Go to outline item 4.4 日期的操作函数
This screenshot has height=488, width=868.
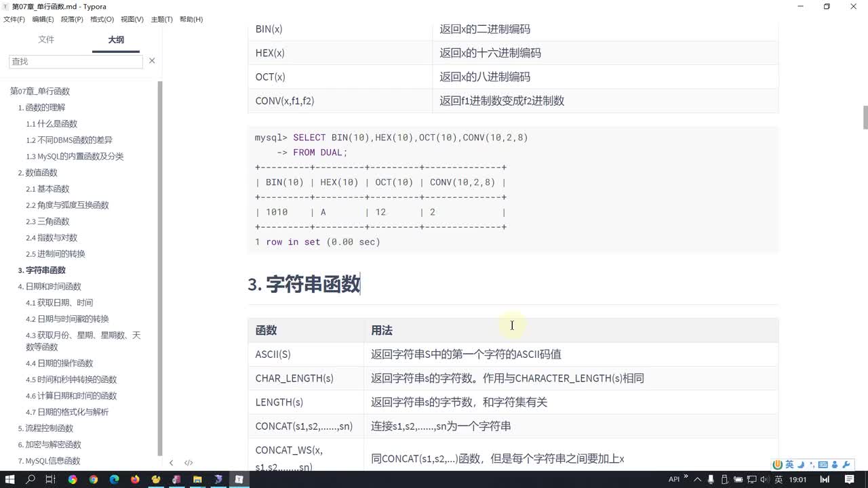[x=60, y=363]
